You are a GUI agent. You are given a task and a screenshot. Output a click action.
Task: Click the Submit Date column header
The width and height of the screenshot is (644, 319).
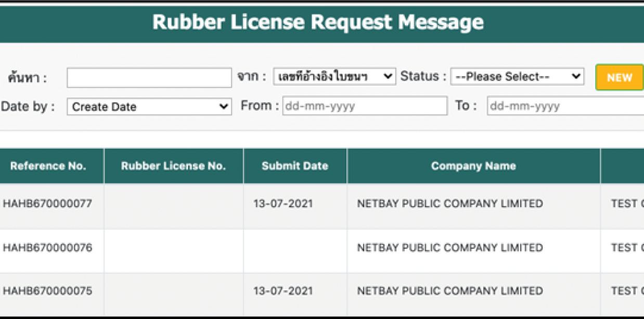click(x=295, y=165)
